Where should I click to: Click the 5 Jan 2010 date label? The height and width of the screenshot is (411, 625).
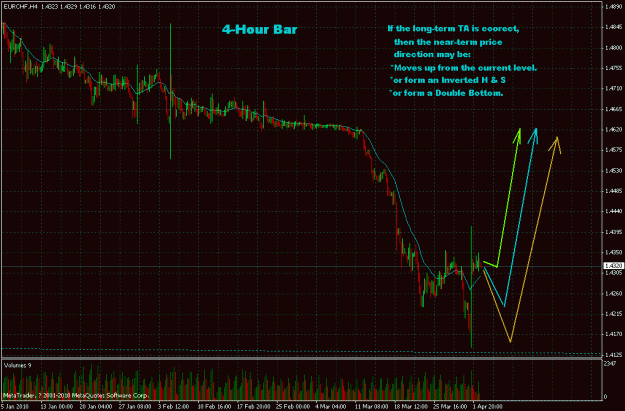(x=15, y=407)
